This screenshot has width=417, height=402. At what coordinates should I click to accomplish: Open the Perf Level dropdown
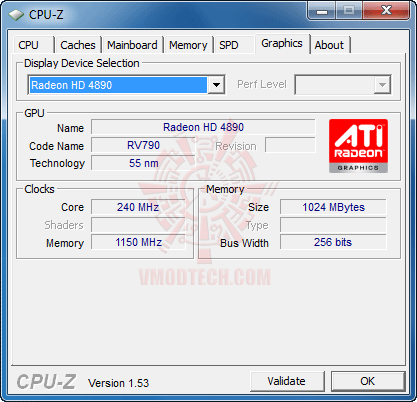pos(343,85)
